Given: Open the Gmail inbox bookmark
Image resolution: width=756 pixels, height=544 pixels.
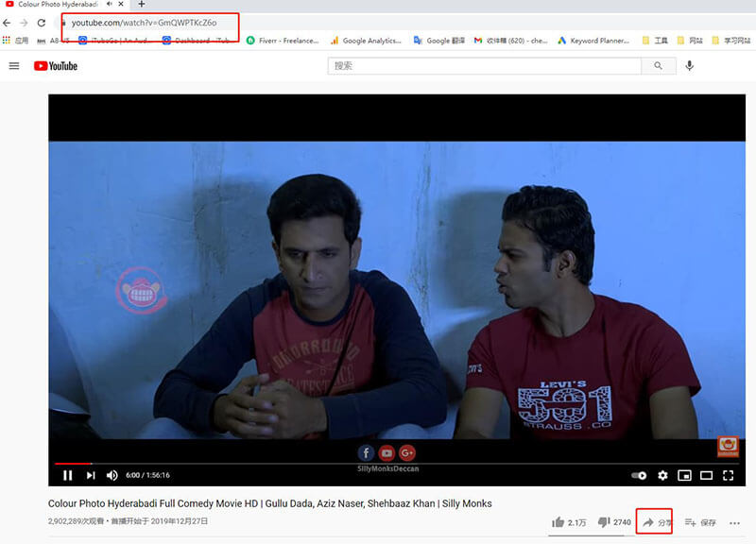Looking at the screenshot, I should click(510, 41).
